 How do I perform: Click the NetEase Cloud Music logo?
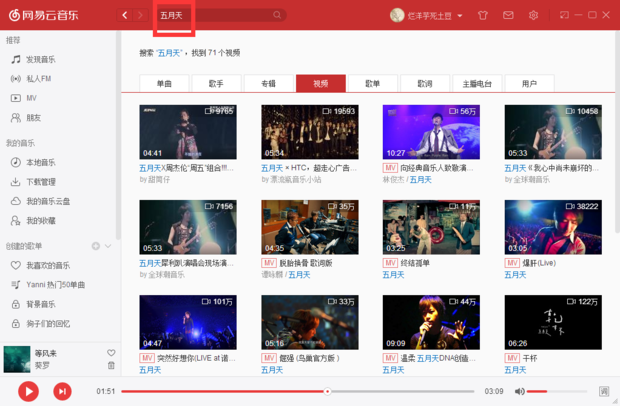[43, 15]
